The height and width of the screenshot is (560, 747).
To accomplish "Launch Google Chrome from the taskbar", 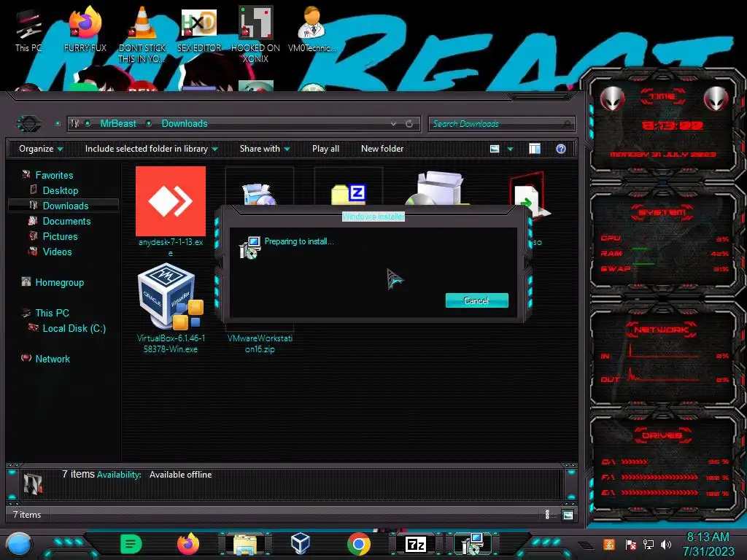I will (359, 544).
